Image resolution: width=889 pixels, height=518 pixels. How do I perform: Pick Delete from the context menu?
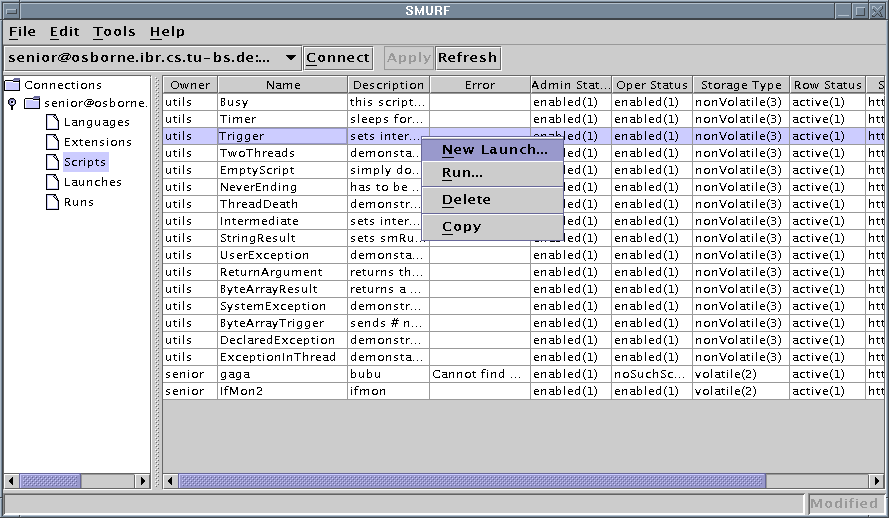pyautogui.click(x=466, y=199)
